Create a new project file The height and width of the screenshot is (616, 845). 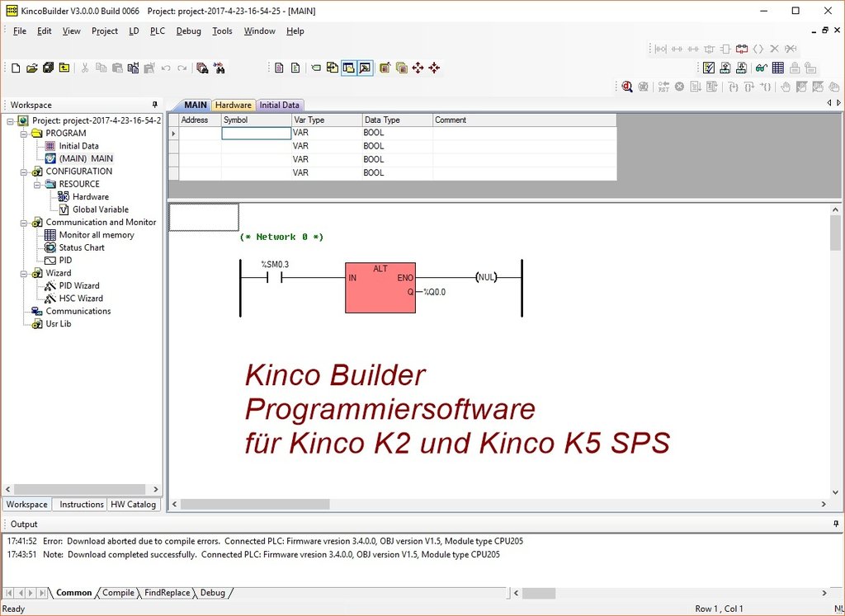pyautogui.click(x=13, y=68)
